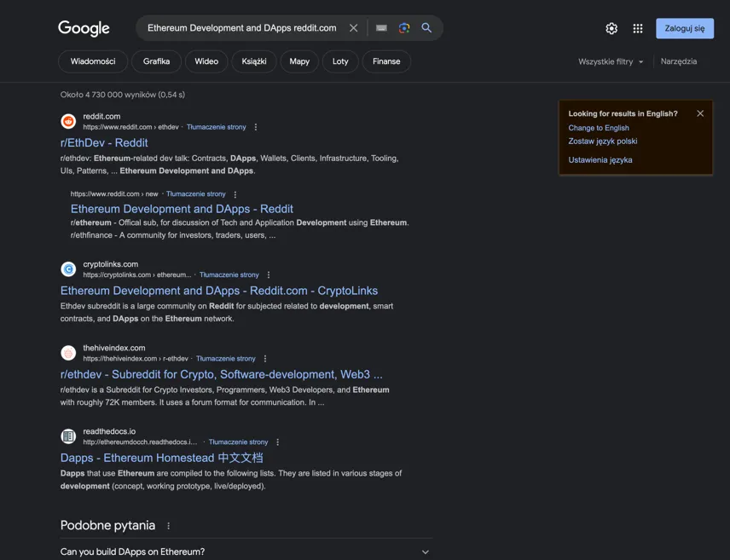Click Tłumaczenie strony for readthedocs.io result
Viewport: 730px width, 560px height.
click(239, 442)
